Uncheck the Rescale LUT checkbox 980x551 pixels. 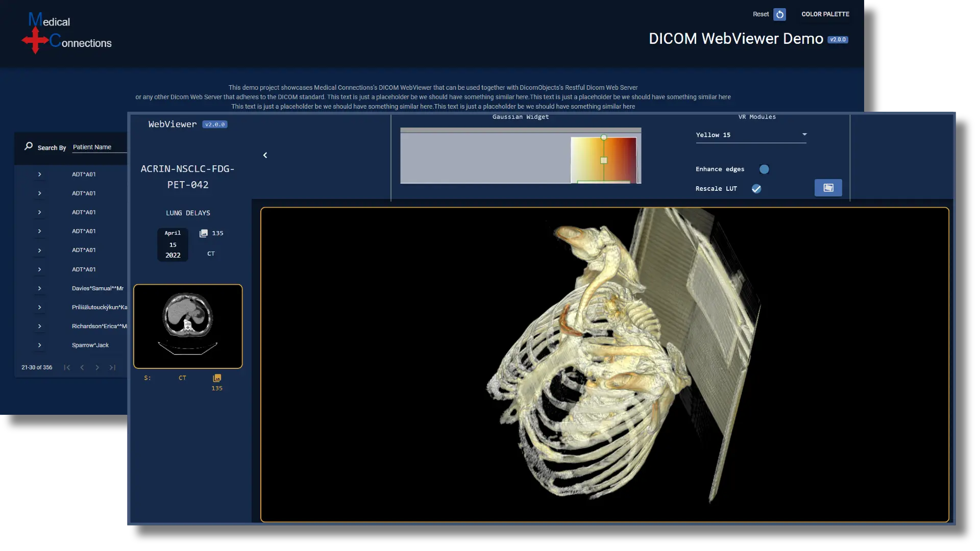pyautogui.click(x=756, y=189)
